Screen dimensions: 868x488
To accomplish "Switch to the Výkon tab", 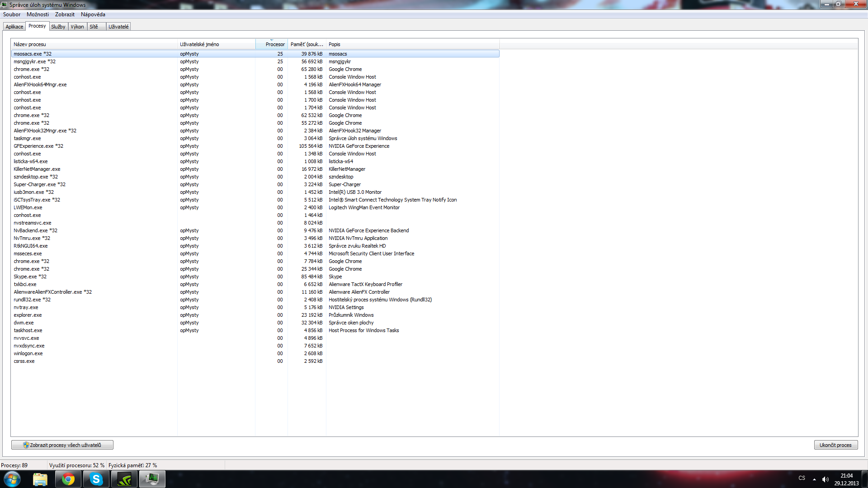I will pos(77,27).
